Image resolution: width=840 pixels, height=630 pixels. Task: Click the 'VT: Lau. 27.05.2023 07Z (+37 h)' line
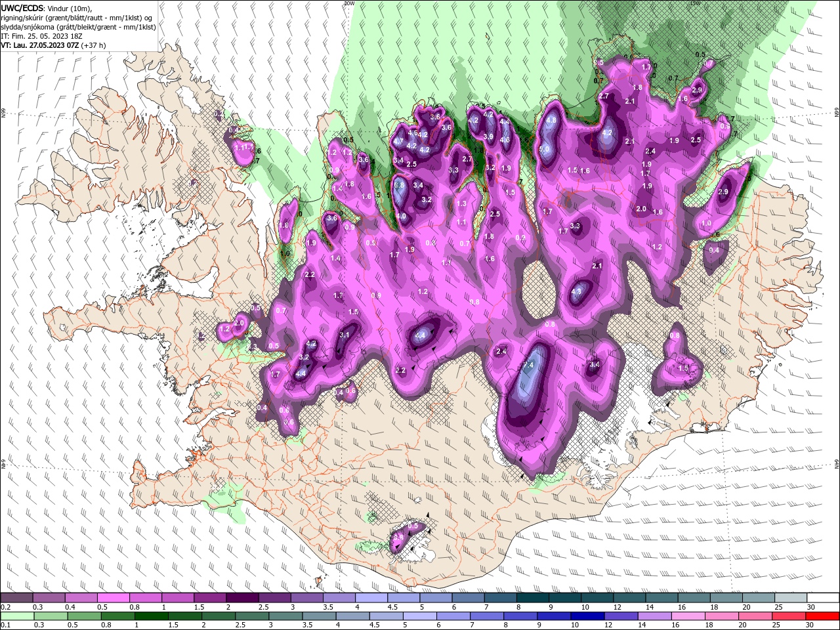click(x=54, y=45)
